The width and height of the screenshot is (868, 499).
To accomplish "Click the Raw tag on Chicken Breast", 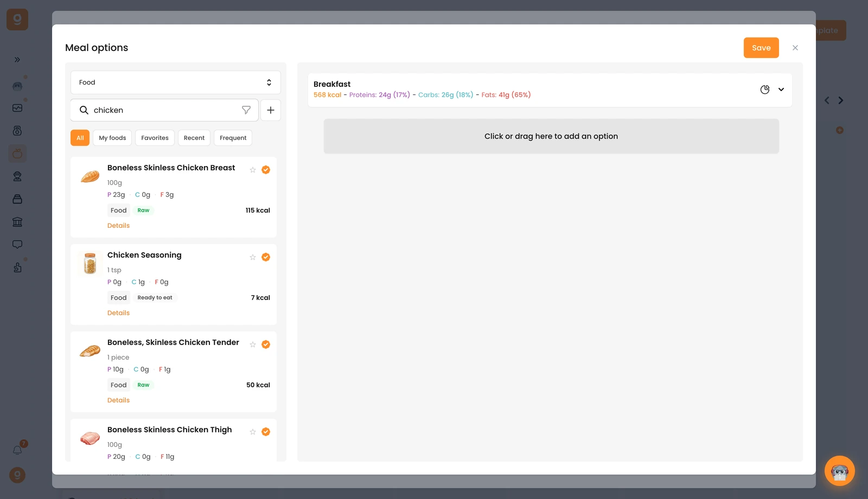I will click(x=143, y=210).
